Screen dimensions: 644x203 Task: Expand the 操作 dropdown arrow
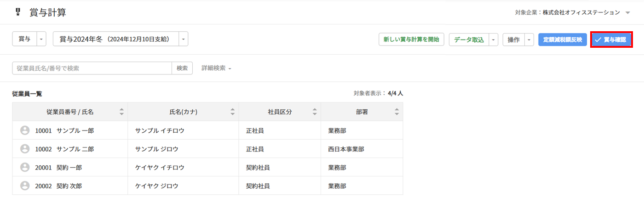point(529,40)
